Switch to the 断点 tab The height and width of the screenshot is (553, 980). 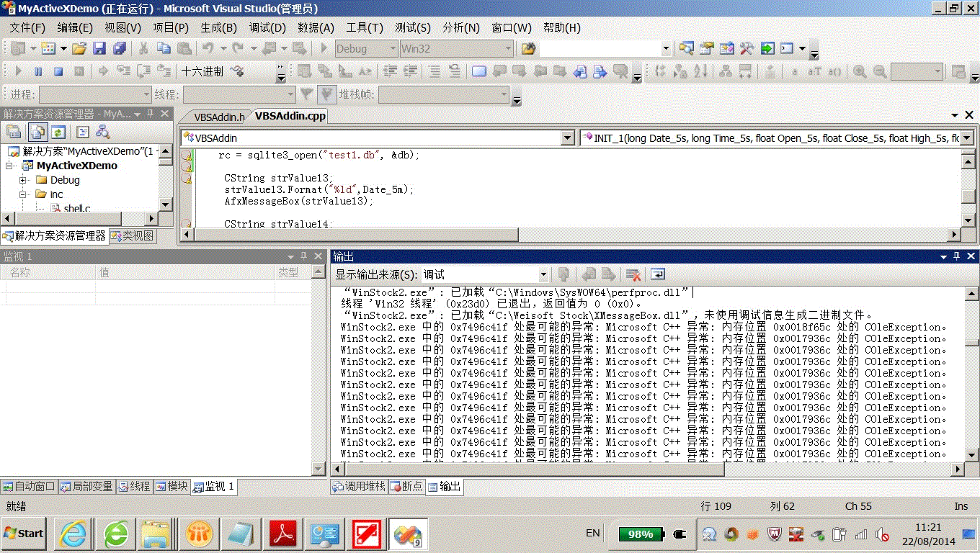[x=406, y=487]
